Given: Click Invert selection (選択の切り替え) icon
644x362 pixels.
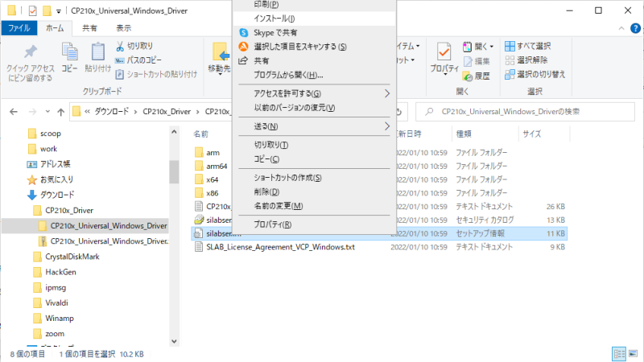Looking at the screenshot, I should (510, 74).
